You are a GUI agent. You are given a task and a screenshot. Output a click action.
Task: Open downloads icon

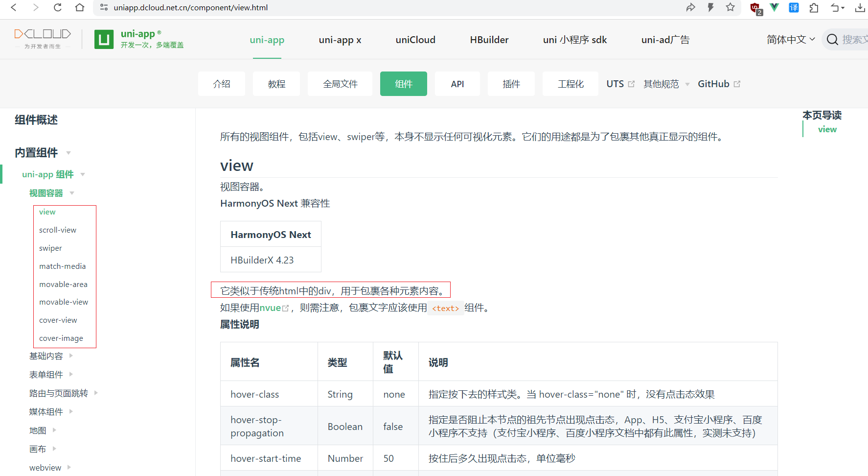tap(860, 7)
